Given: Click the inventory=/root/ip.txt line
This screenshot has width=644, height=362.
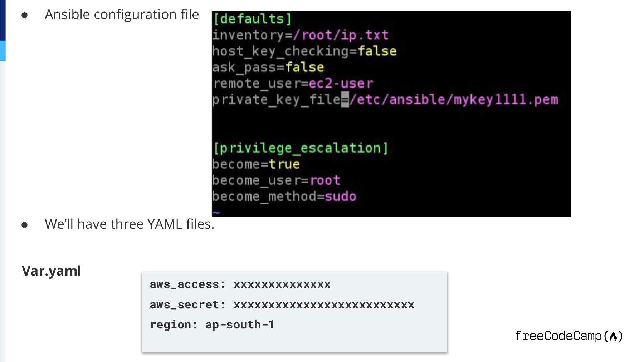Looking at the screenshot, I should pyautogui.click(x=301, y=35).
